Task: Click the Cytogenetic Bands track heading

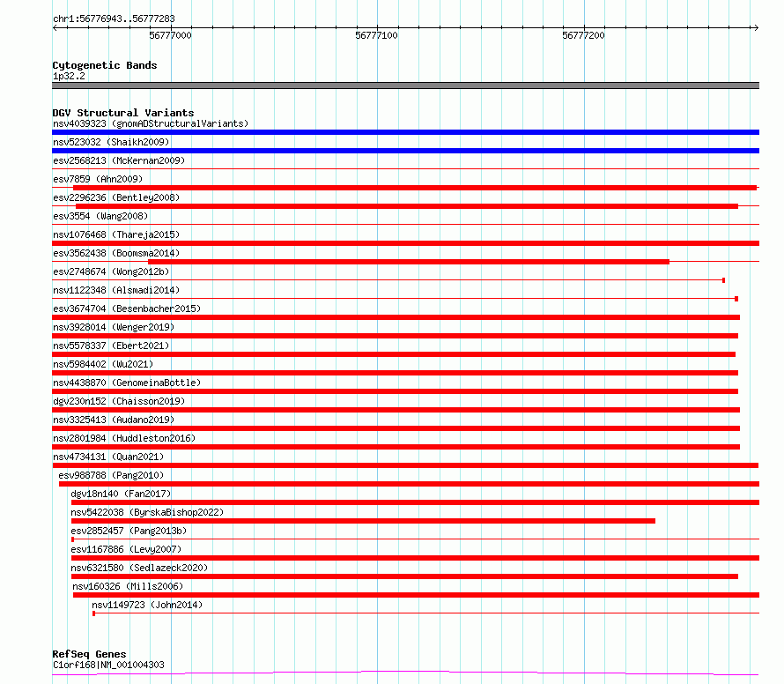Action: [x=105, y=65]
